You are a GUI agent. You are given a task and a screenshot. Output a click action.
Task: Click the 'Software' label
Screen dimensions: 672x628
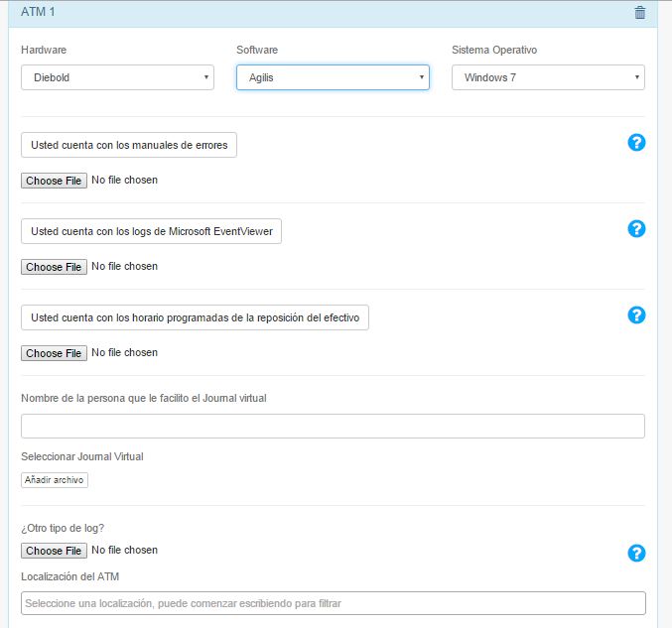click(257, 50)
